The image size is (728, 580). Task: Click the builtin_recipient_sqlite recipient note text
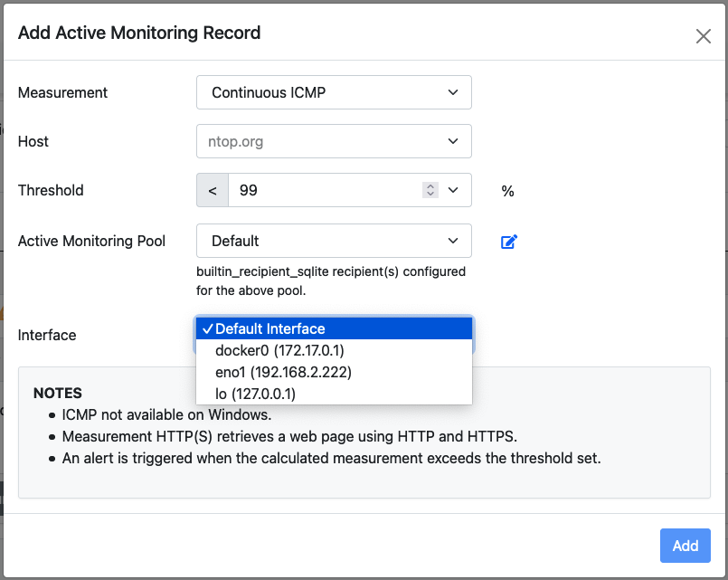pos(331,280)
